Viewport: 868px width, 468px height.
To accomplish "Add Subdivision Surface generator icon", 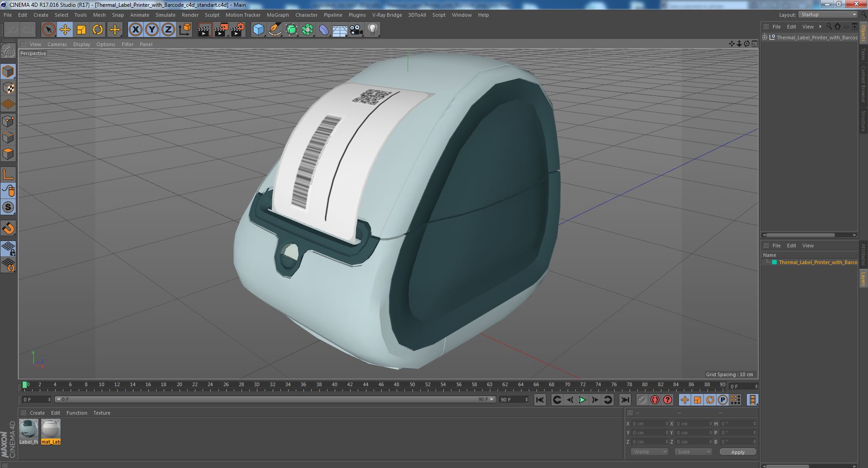I will click(x=291, y=30).
